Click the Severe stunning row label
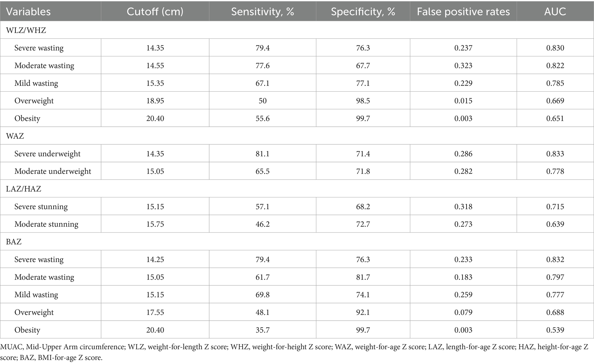The height and width of the screenshot is (364, 594). (41, 207)
